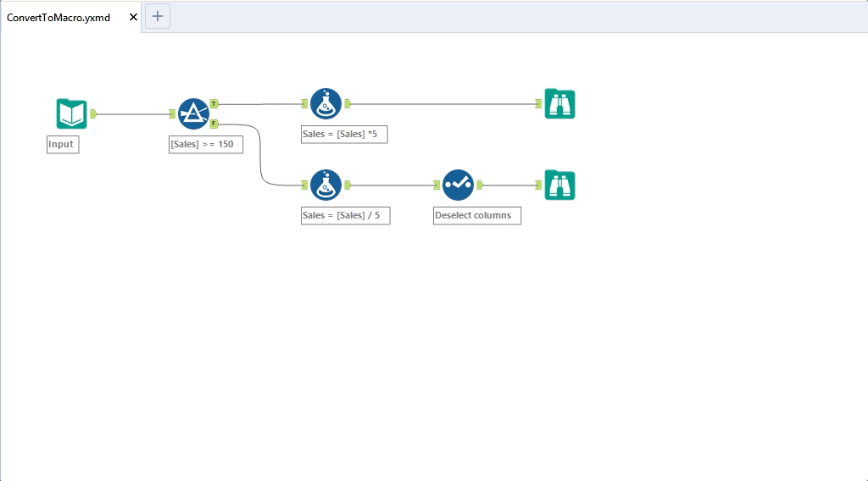
Task: Open a new workflow tab with plus button
Action: click(158, 16)
